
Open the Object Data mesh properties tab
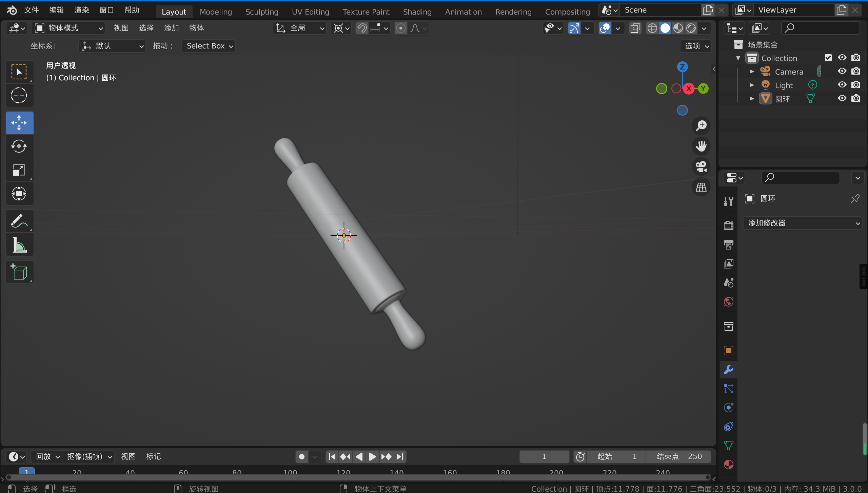[728, 445]
